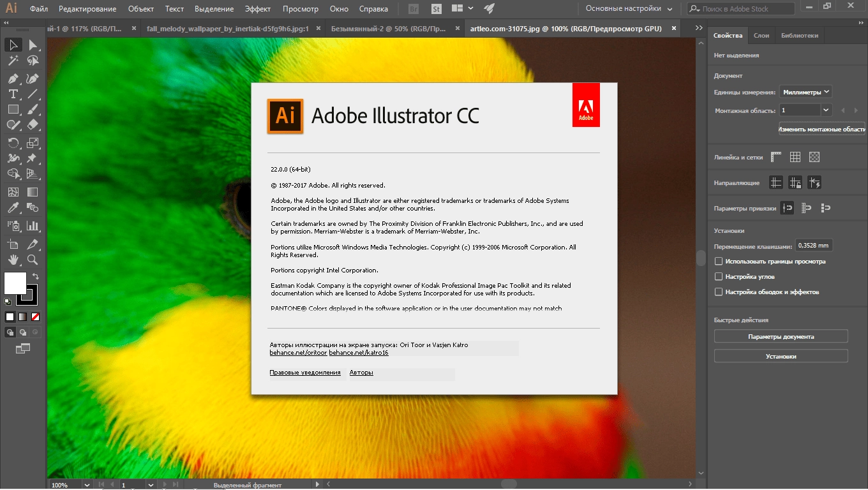The height and width of the screenshot is (490, 868).
Task: Open Файл menu
Action: (38, 9)
